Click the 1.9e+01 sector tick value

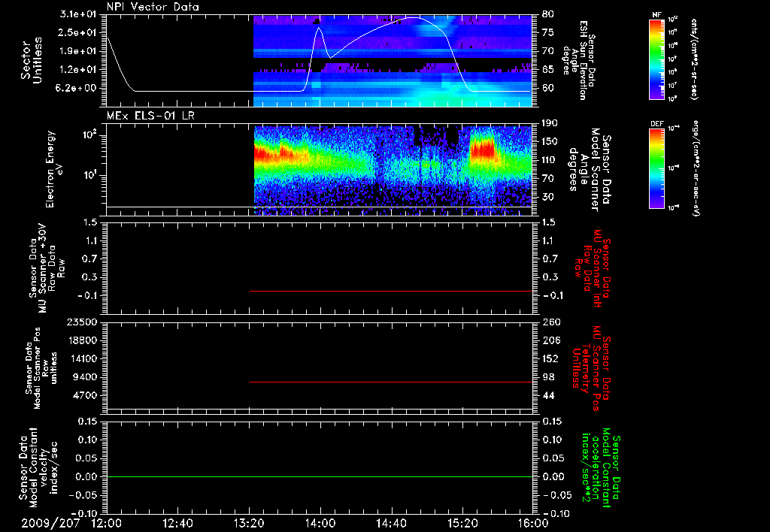(77, 51)
